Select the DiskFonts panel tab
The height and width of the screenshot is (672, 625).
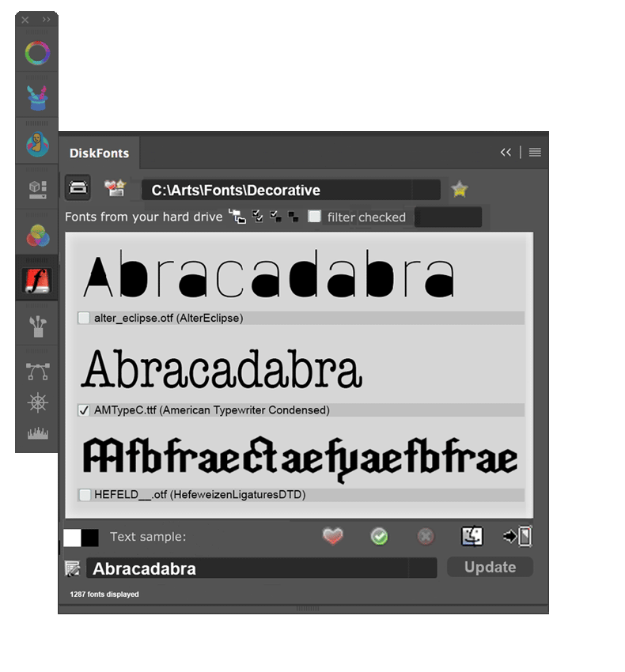coord(99,153)
